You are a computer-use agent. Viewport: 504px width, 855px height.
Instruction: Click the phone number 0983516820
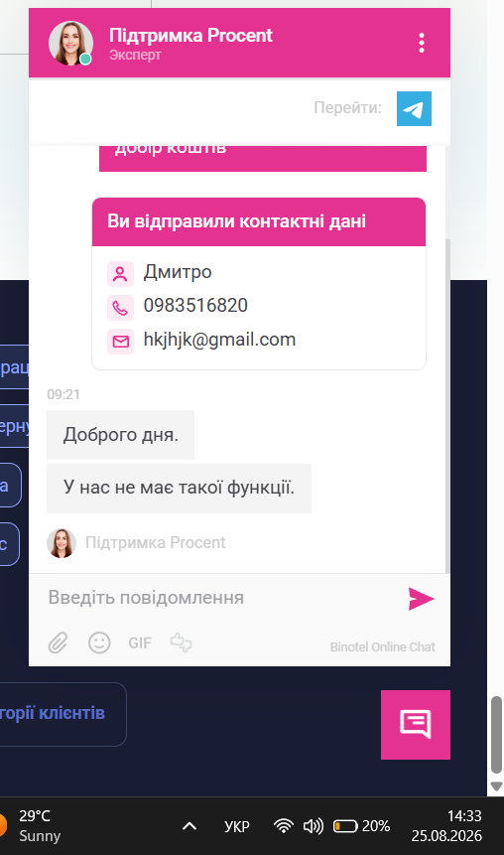pos(195,306)
